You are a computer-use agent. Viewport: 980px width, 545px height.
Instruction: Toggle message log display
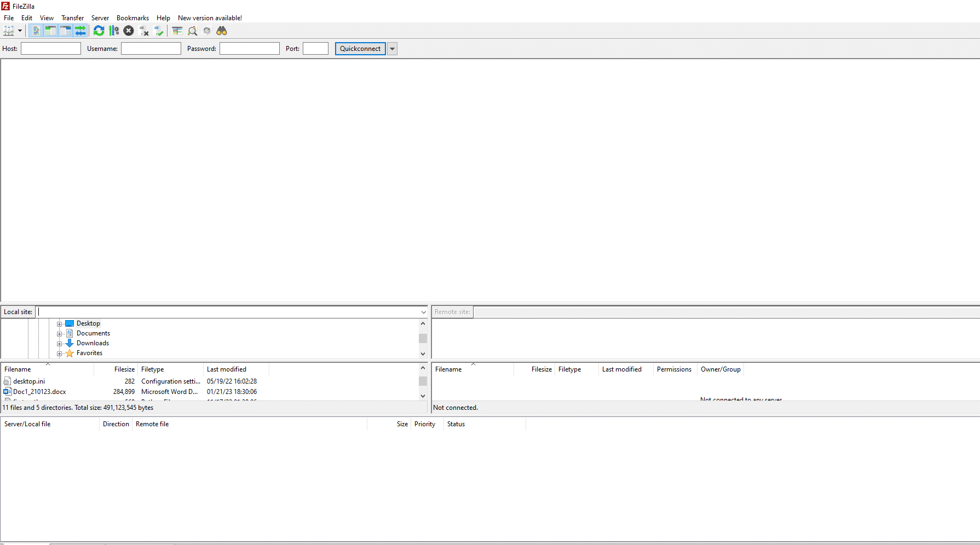pyautogui.click(x=36, y=31)
